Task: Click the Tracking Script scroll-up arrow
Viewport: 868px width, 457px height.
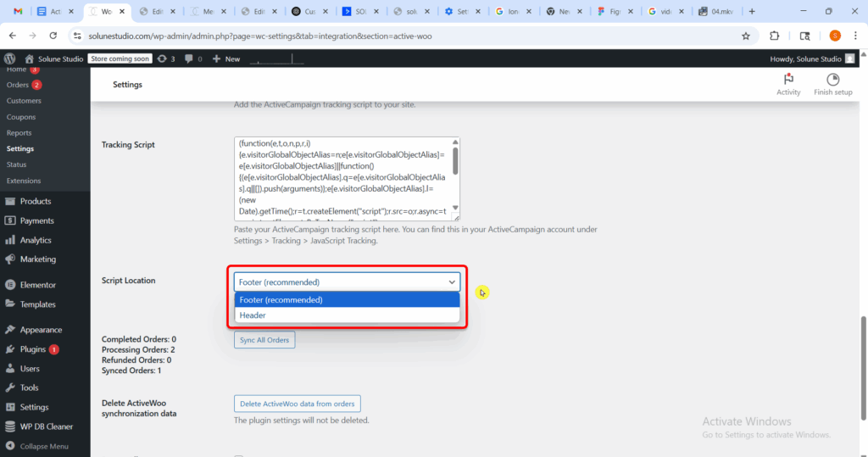Action: click(x=455, y=142)
